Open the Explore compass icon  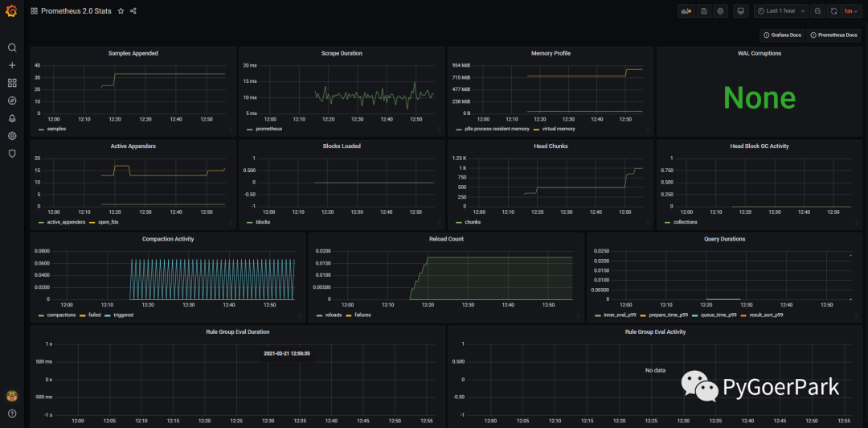(x=12, y=101)
